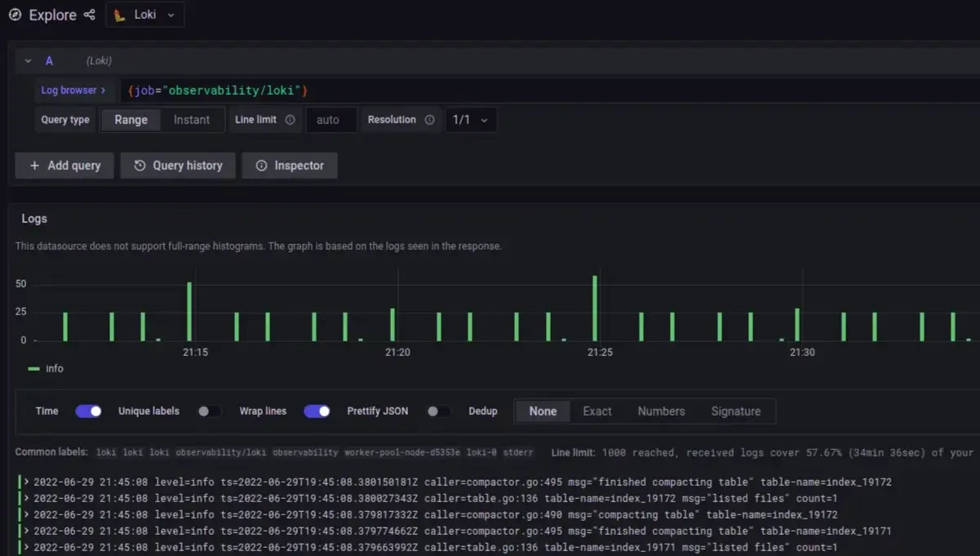
Task: Click the Dedup label
Action: (483, 411)
